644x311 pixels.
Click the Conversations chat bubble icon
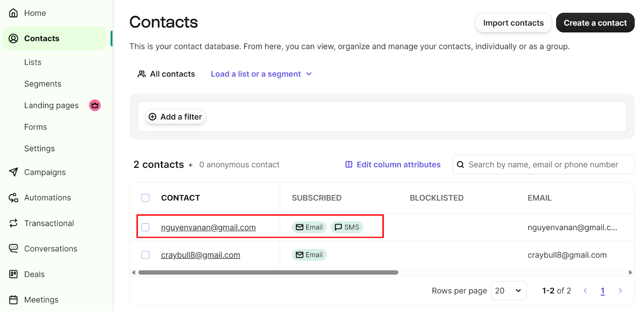pos(13,249)
